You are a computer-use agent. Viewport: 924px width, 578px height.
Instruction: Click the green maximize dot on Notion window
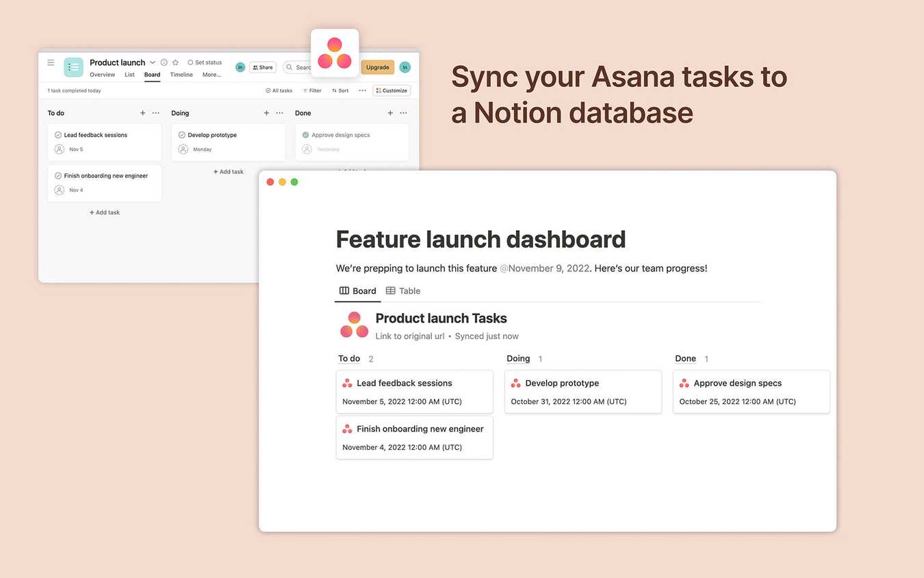point(294,182)
